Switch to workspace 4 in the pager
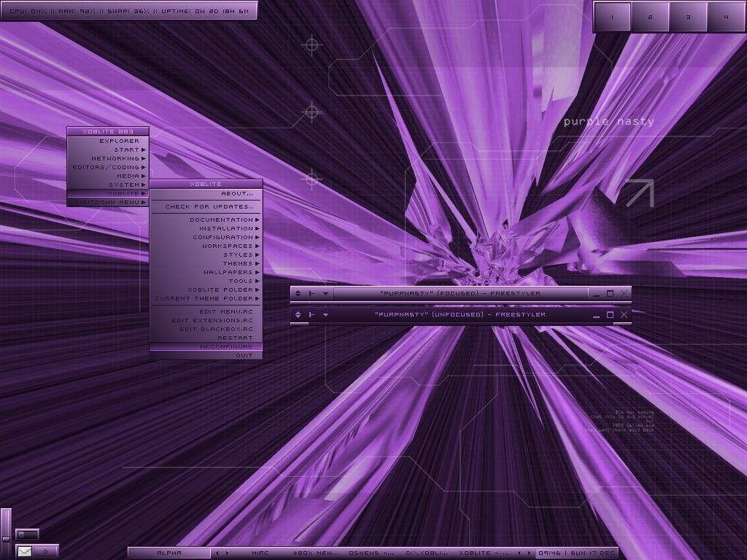The image size is (747, 560). 726,17
